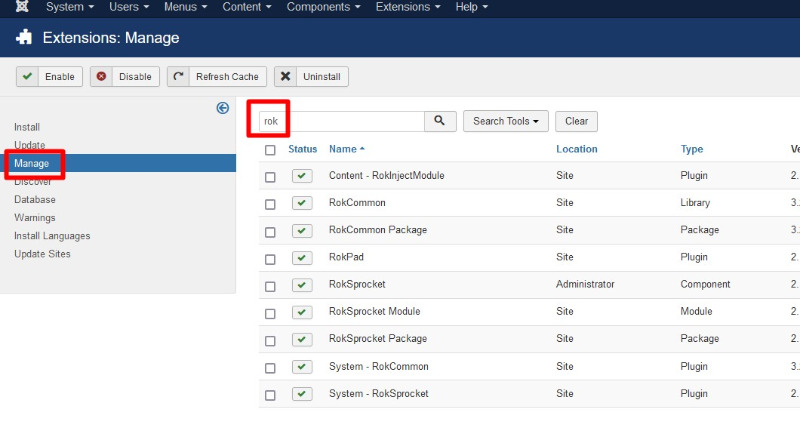Open Warnings in sidebar

tap(35, 217)
